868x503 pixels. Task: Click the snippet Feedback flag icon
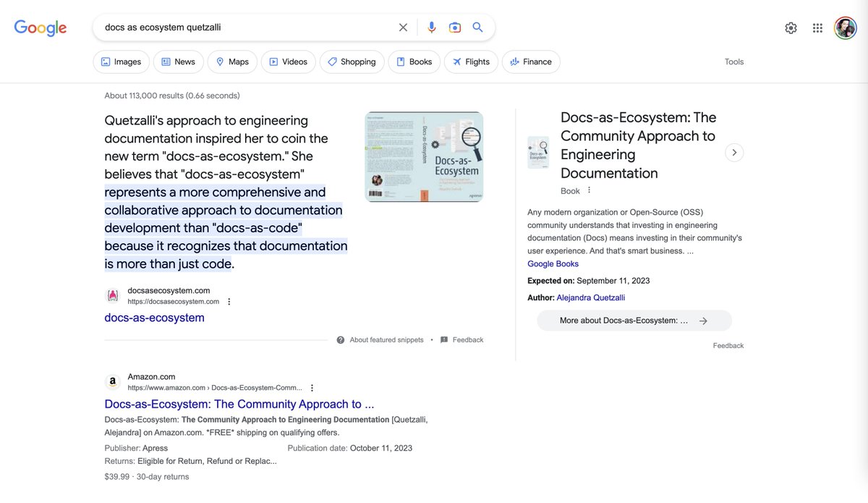444,340
